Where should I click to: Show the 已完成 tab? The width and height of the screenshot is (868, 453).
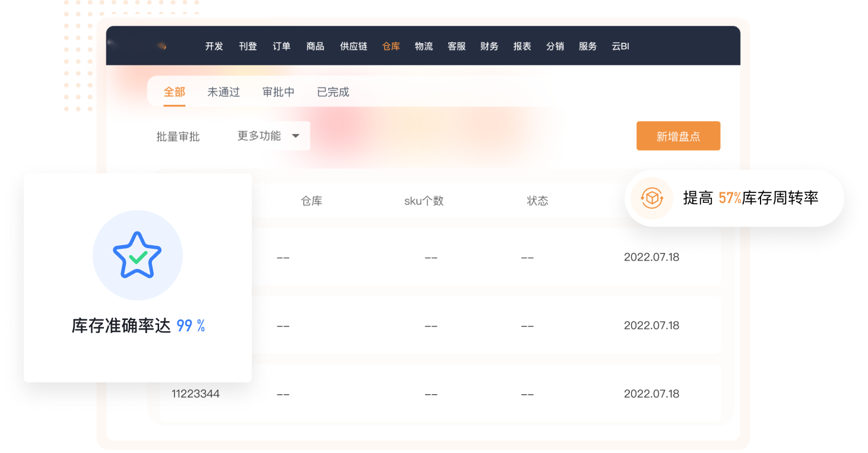point(332,92)
